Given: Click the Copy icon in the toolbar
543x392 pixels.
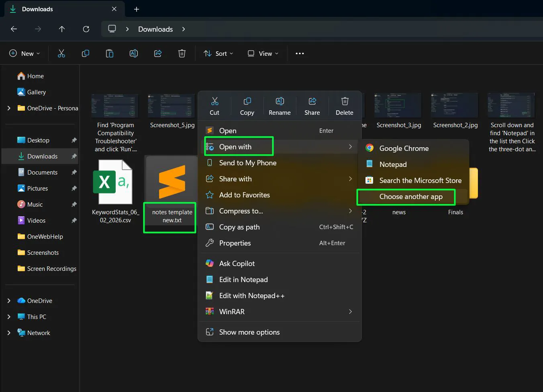Looking at the screenshot, I should (86, 53).
